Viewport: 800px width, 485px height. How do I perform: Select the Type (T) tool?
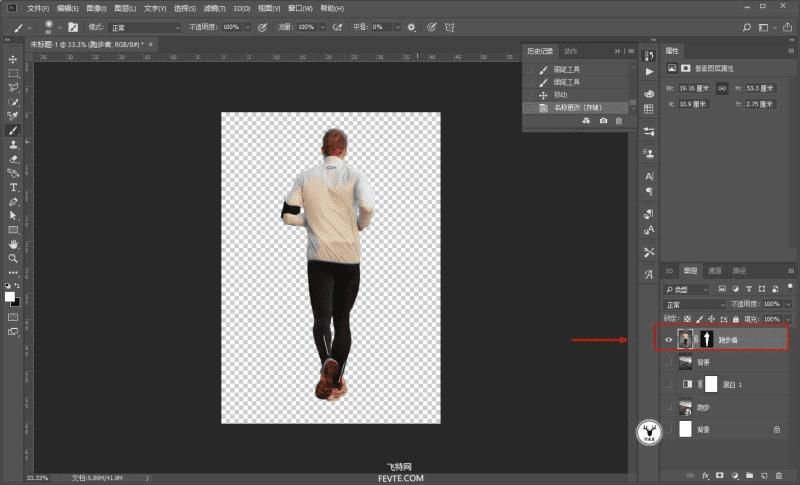tap(14, 187)
